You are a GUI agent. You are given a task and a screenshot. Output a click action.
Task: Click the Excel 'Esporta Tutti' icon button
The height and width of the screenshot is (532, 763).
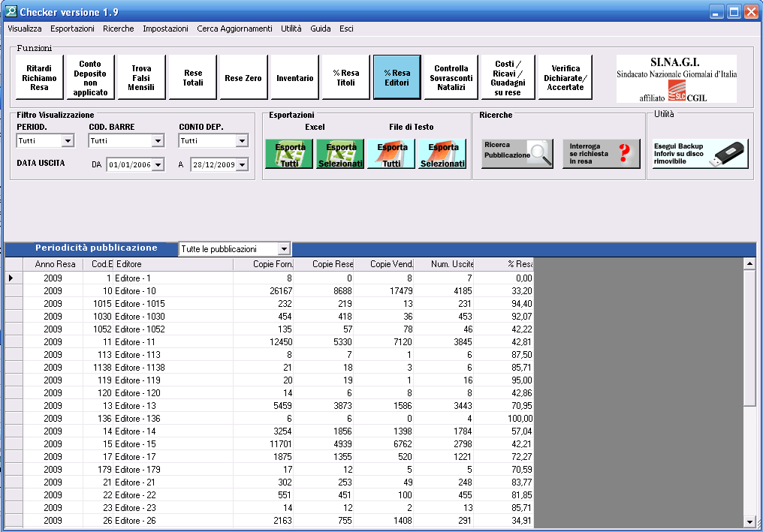tap(289, 154)
